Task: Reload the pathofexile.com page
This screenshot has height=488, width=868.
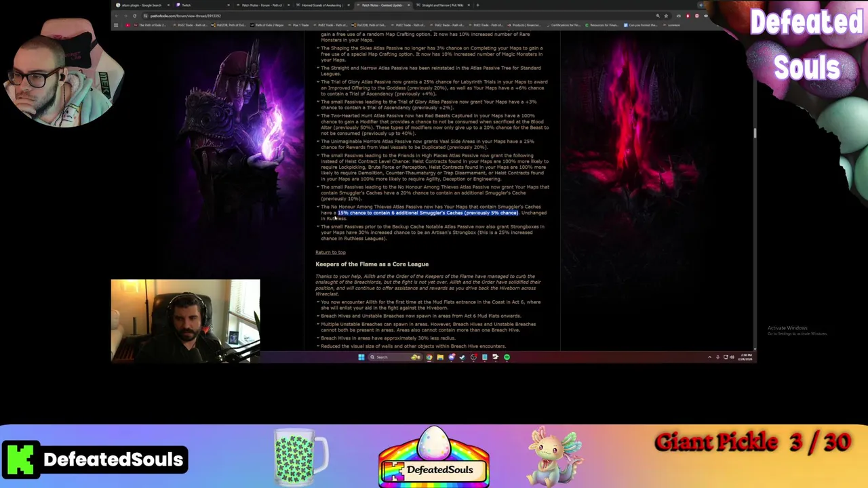Action: click(134, 16)
